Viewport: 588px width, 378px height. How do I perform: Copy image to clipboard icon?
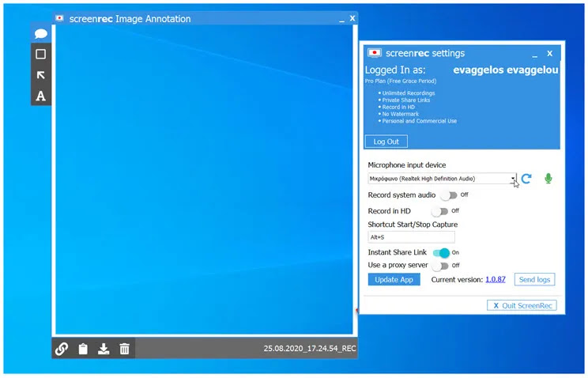pyautogui.click(x=83, y=349)
